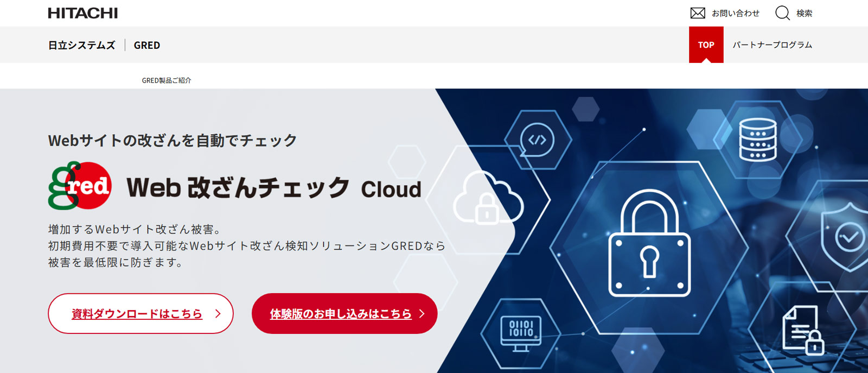Click the Web改ざんチェック Cloud title
This screenshot has width=868, height=373.
(274, 187)
